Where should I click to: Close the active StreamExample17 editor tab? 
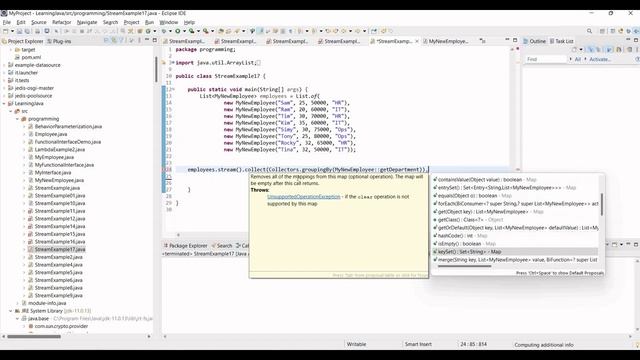coord(417,41)
